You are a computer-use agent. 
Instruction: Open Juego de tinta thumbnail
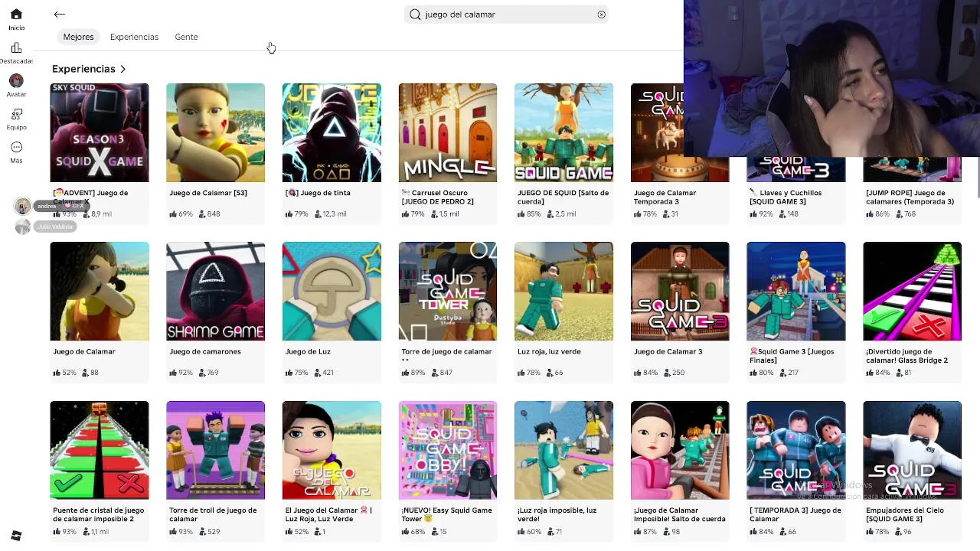click(332, 132)
